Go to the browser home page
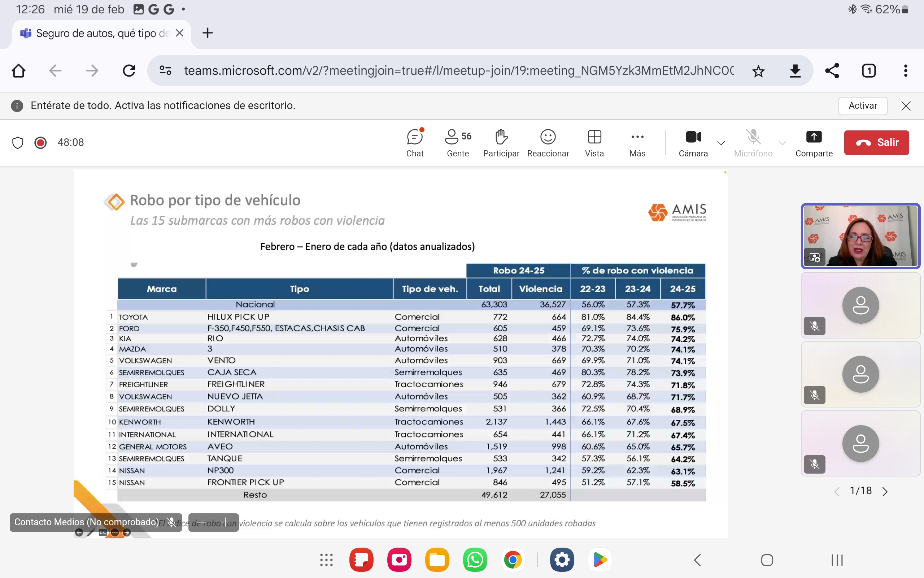Viewport: 924px width, 578px height. pyautogui.click(x=18, y=71)
